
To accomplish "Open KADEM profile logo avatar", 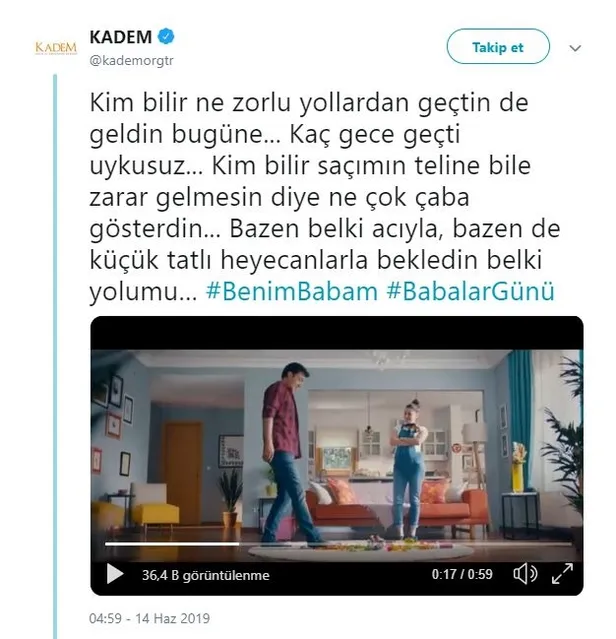I will click(56, 48).
